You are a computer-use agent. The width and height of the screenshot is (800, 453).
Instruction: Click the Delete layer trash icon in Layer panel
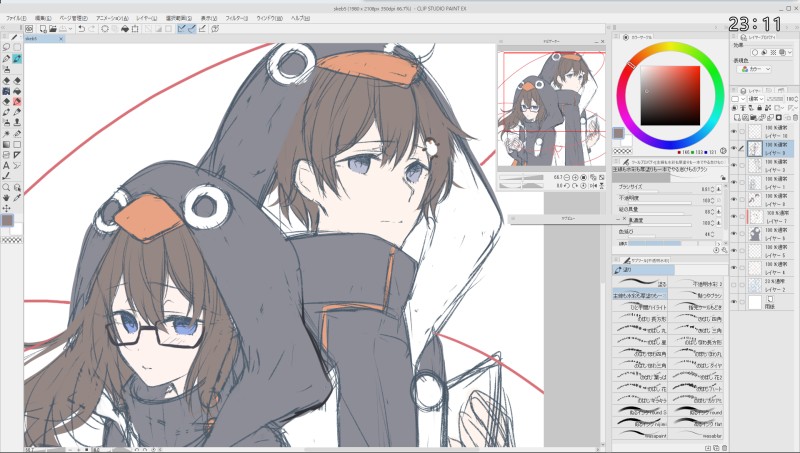click(x=795, y=117)
